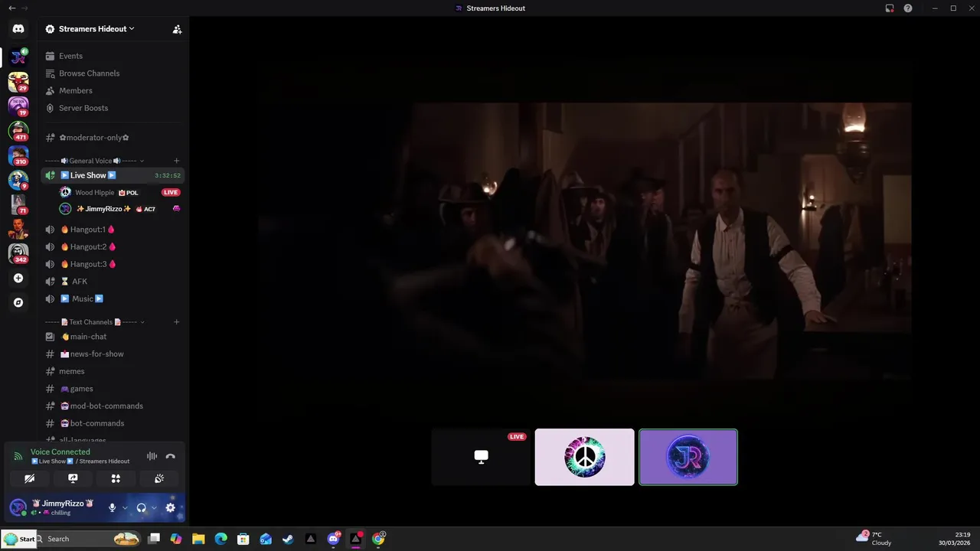Image resolution: width=980 pixels, height=551 pixels.
Task: Open Members list
Action: click(x=113, y=90)
